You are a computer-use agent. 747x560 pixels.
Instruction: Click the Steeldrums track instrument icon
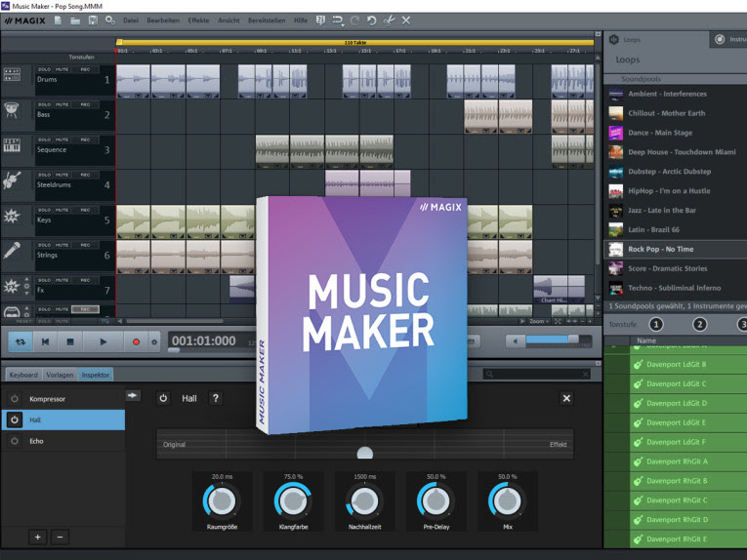(x=12, y=180)
